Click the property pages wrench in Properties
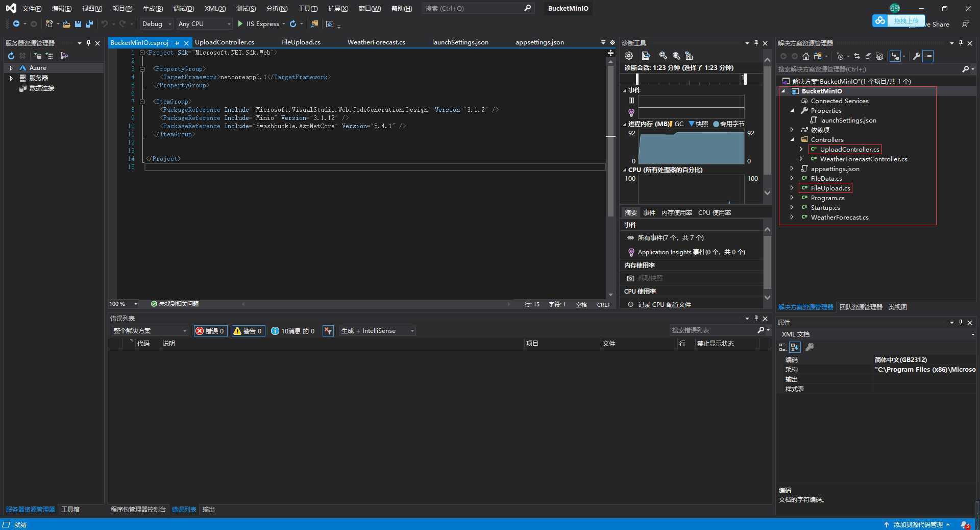 [x=810, y=347]
